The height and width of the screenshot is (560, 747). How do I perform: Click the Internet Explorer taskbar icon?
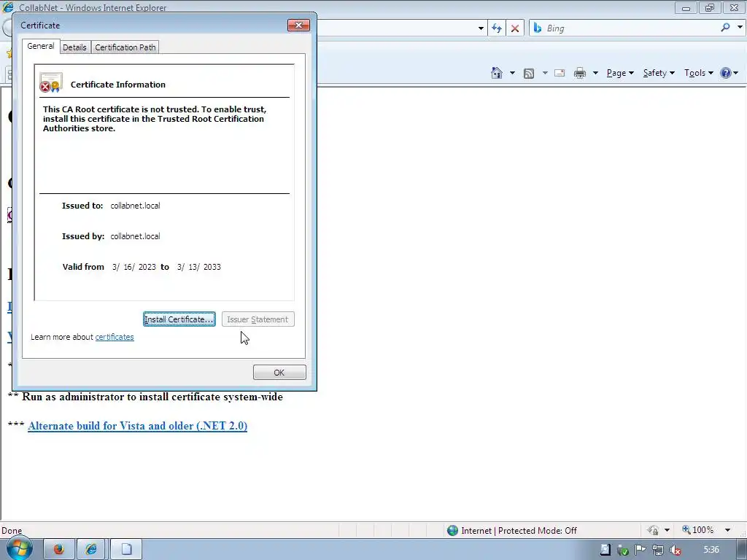click(x=91, y=549)
